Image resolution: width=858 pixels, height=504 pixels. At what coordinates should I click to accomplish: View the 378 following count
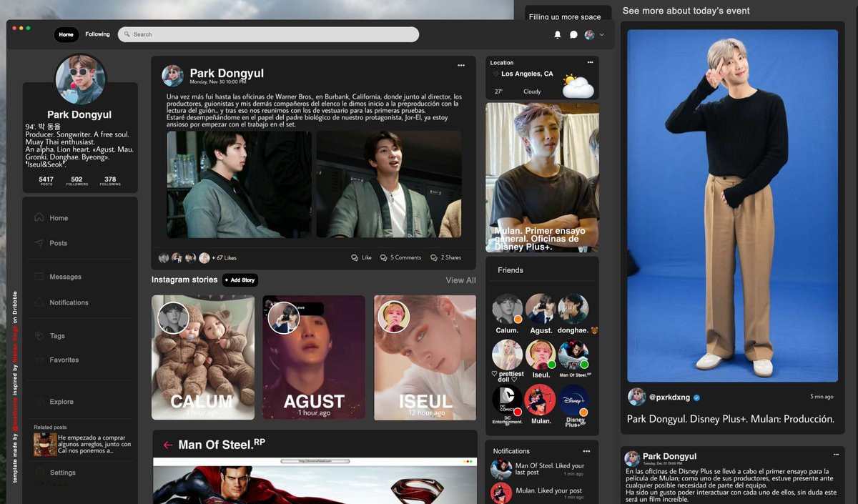coord(110,181)
